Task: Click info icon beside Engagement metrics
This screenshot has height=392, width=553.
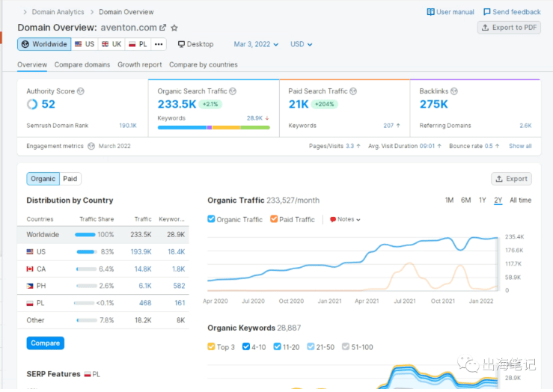Action: 91,146
